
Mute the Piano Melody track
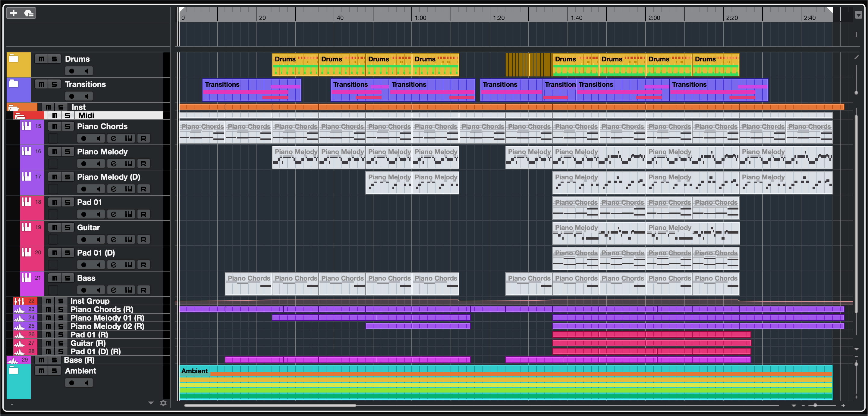(55, 152)
